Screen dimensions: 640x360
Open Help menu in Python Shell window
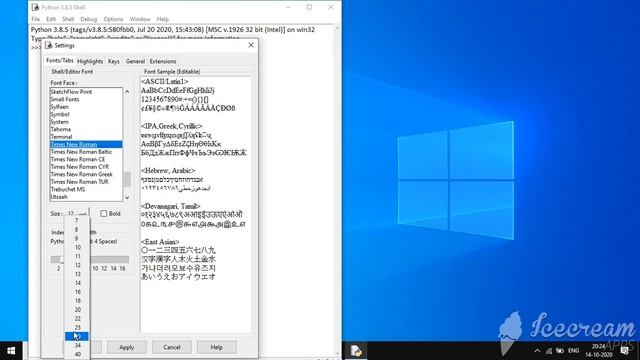coord(162,19)
